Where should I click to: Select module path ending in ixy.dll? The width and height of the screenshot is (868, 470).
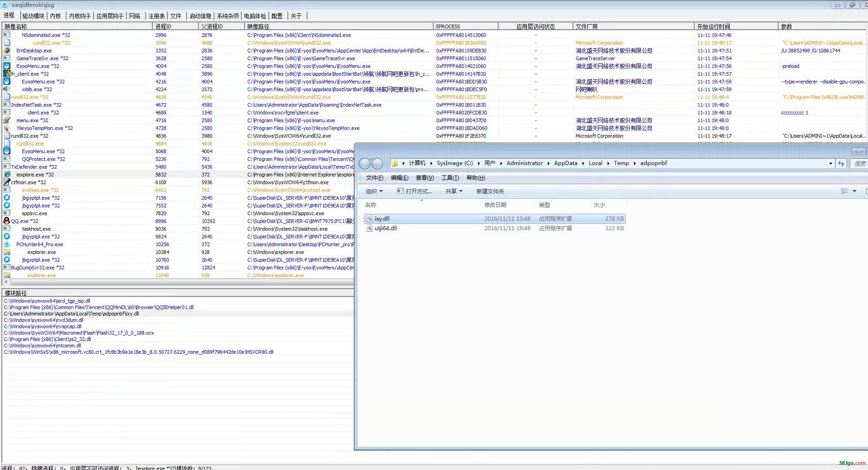coord(71,314)
